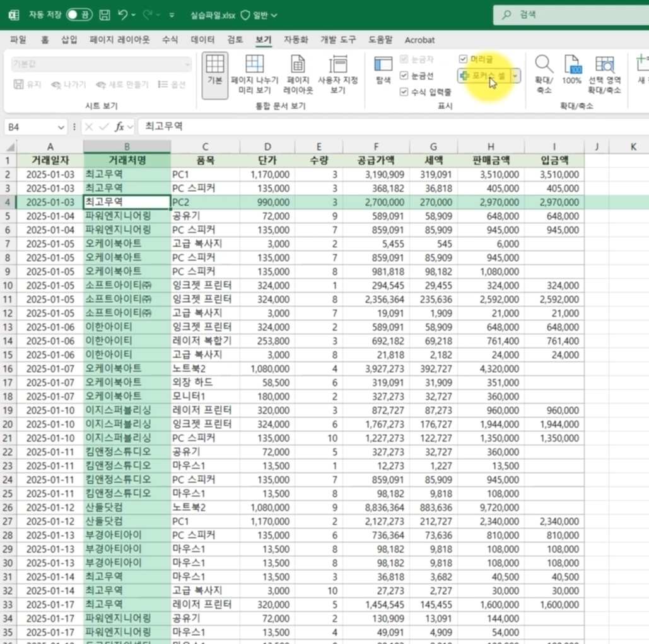Click the search (검색) box
Viewport: 649px width, 644px height.
coord(571,15)
